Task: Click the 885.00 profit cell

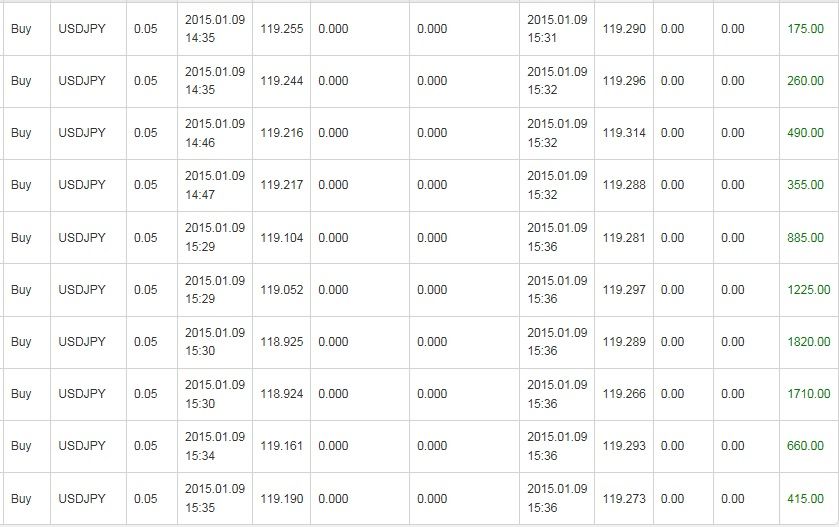Action: [805, 238]
